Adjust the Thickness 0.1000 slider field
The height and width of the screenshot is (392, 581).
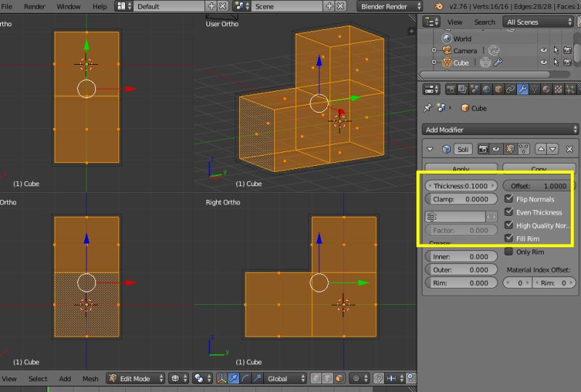(x=461, y=185)
